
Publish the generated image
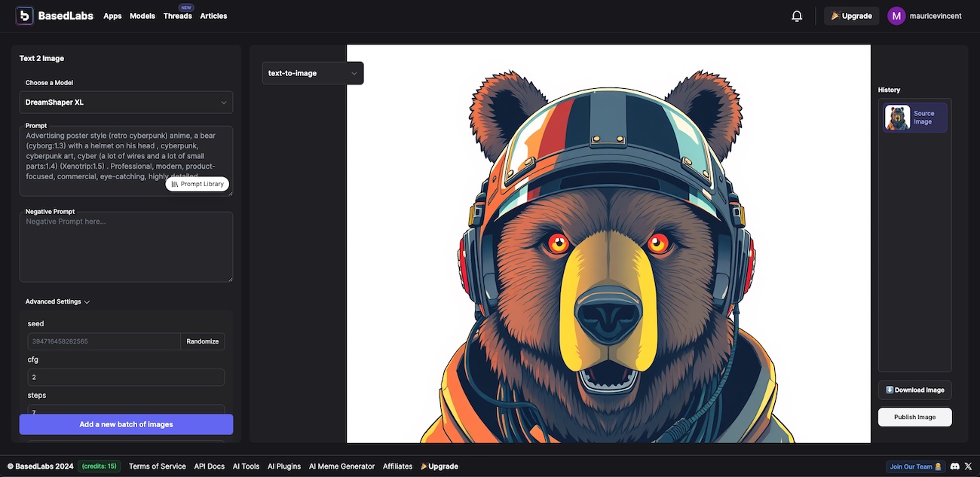915,417
